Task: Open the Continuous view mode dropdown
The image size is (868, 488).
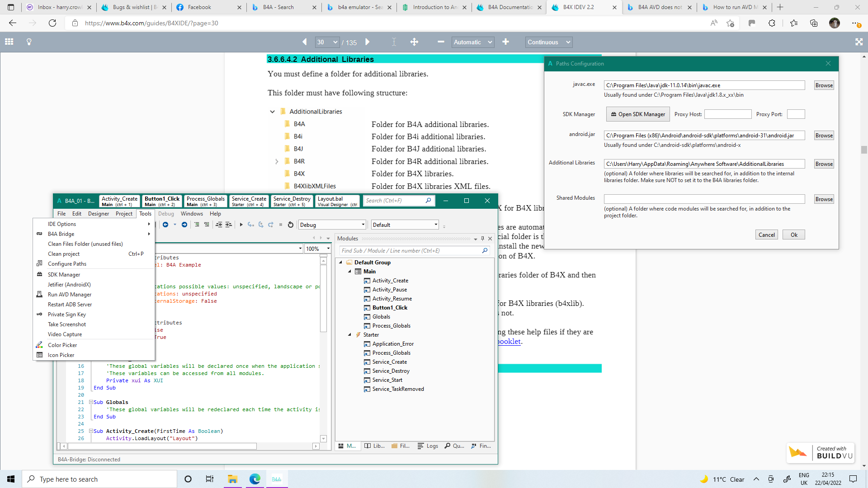Action: coord(549,42)
